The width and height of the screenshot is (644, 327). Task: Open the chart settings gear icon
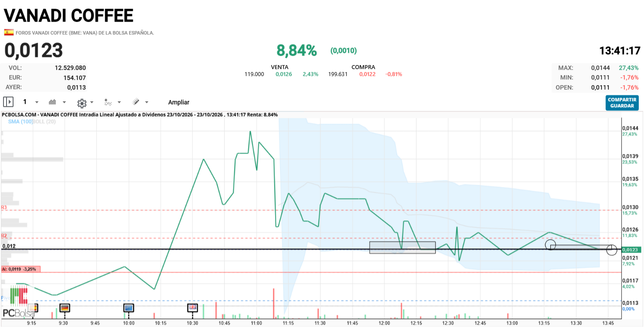82,103
